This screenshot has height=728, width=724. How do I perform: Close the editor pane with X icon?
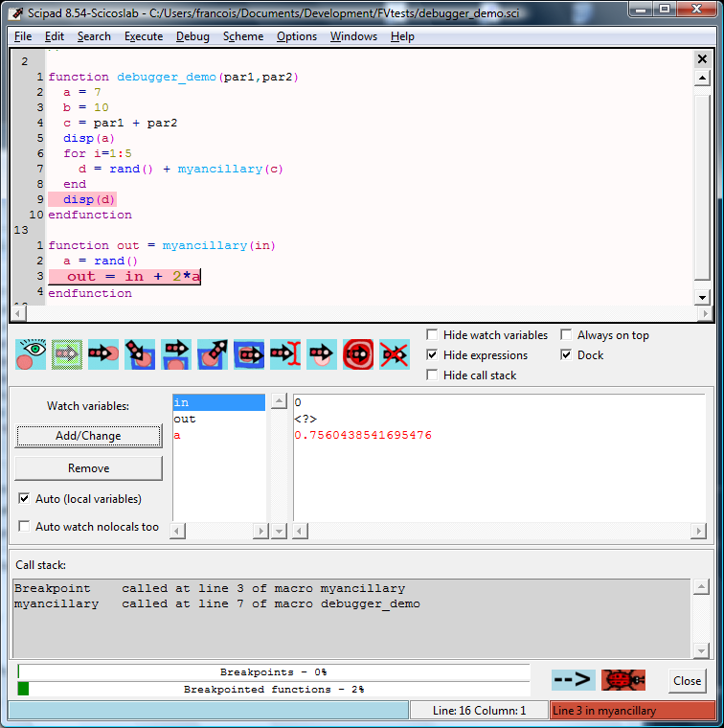click(702, 59)
